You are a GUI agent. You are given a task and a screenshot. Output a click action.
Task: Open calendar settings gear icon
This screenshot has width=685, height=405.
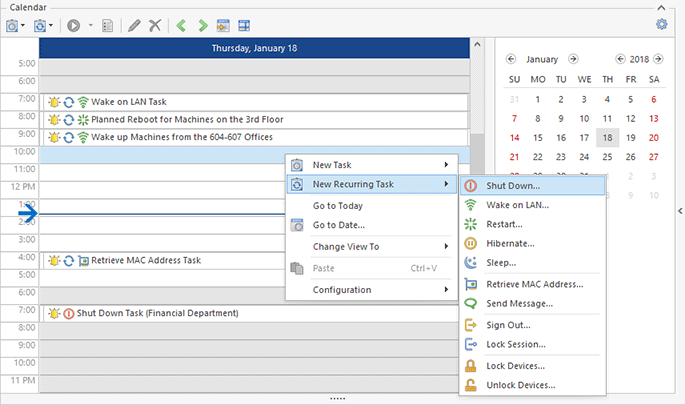[662, 24]
